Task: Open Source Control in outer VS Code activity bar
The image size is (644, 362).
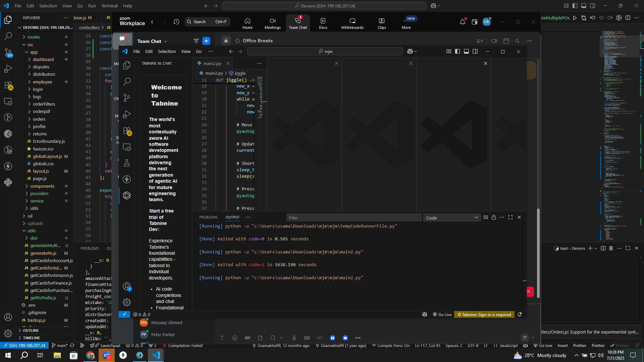Action: 8,52
